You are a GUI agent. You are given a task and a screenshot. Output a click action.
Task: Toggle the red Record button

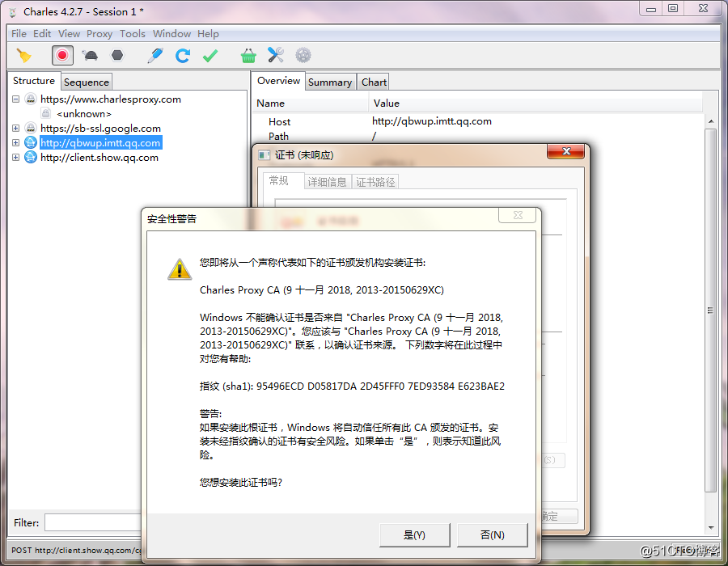[62, 56]
